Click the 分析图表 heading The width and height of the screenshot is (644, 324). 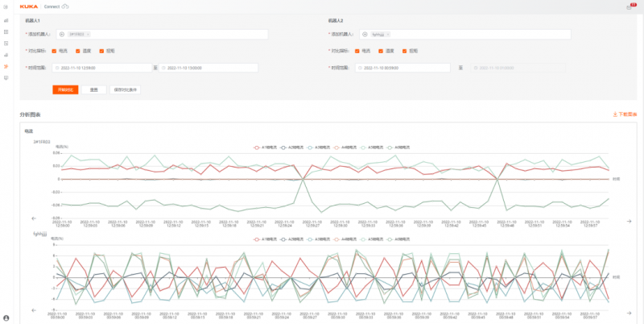30,114
